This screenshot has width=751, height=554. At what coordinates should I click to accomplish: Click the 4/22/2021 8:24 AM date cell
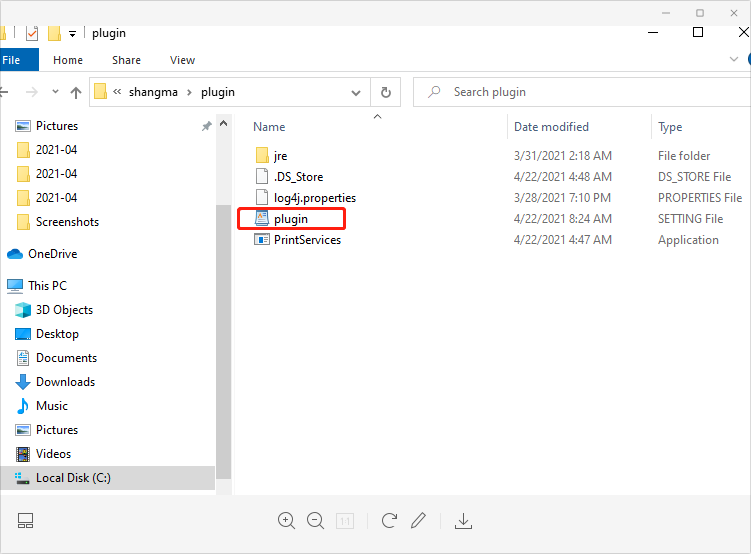click(x=563, y=219)
